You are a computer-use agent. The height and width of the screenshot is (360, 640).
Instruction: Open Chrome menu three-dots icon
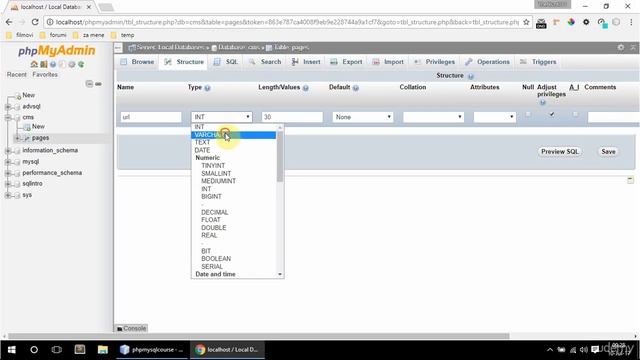click(x=631, y=22)
